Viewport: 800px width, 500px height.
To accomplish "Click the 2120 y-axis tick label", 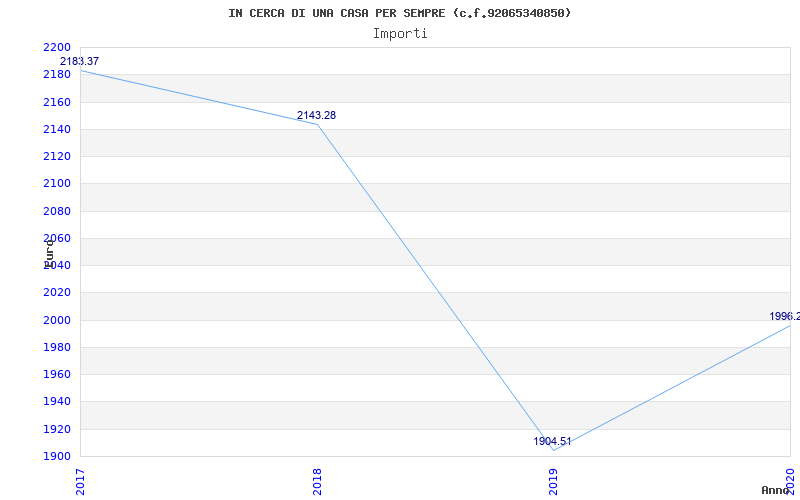I will click(57, 157).
